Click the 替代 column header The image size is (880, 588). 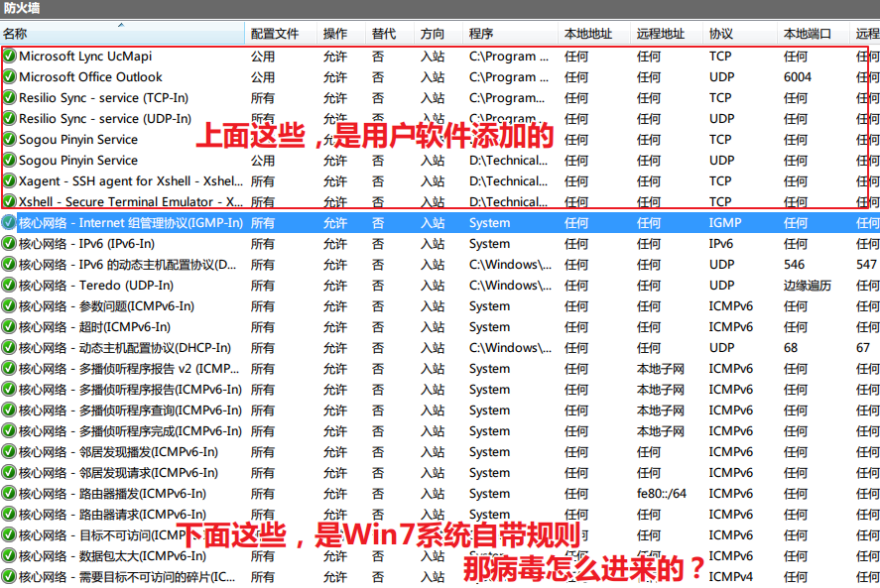pos(390,34)
